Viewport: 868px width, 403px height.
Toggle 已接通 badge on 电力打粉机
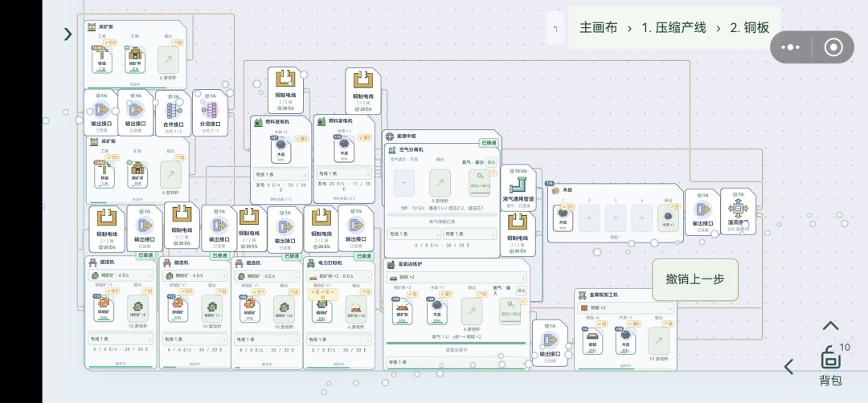364,256
